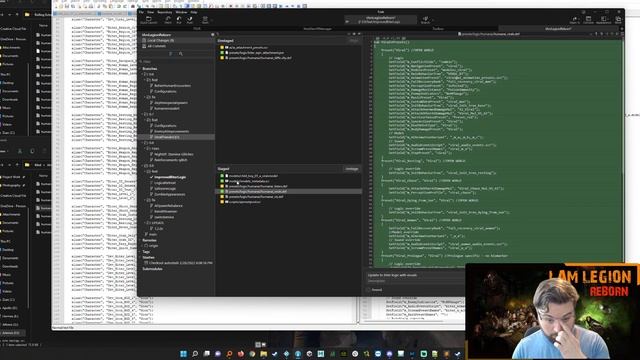Open the Task View icon on taskbar
The image size is (640, 360).
pyautogui.click(x=207, y=353)
